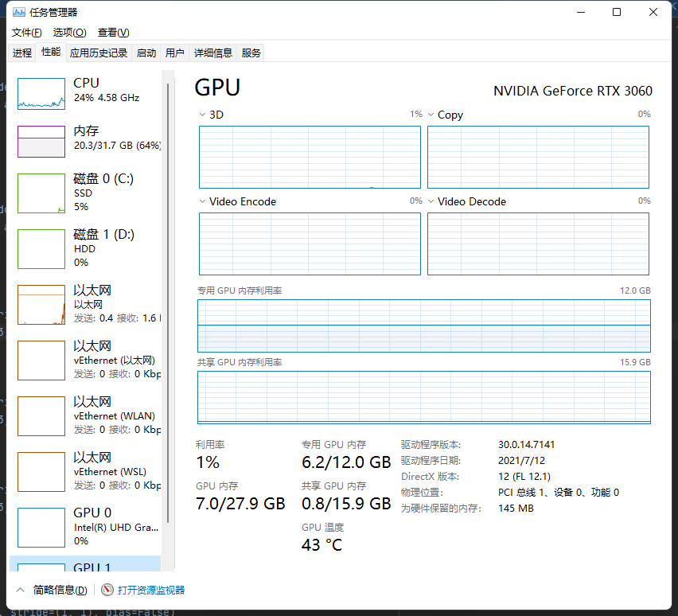Click the driver version 30.0.14.7141

[x=526, y=445]
